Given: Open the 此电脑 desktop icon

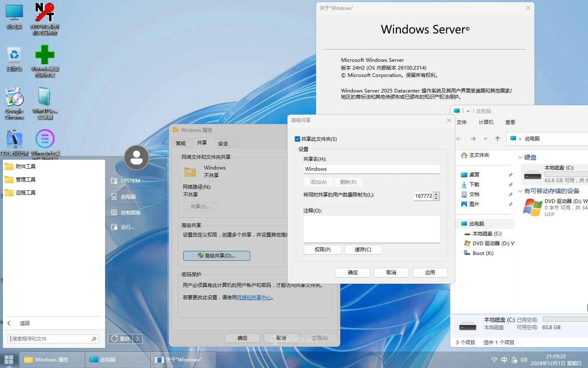Looking at the screenshot, I should pyautogui.click(x=14, y=16).
